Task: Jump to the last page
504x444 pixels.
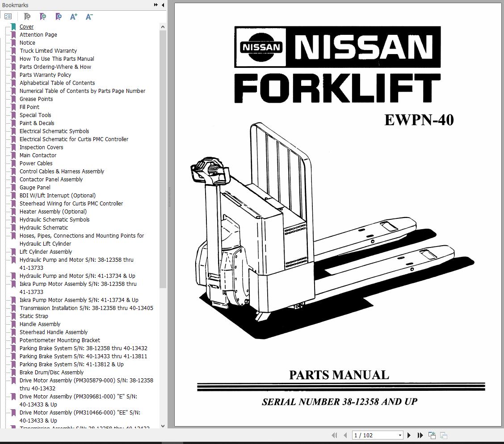Action: 420,436
